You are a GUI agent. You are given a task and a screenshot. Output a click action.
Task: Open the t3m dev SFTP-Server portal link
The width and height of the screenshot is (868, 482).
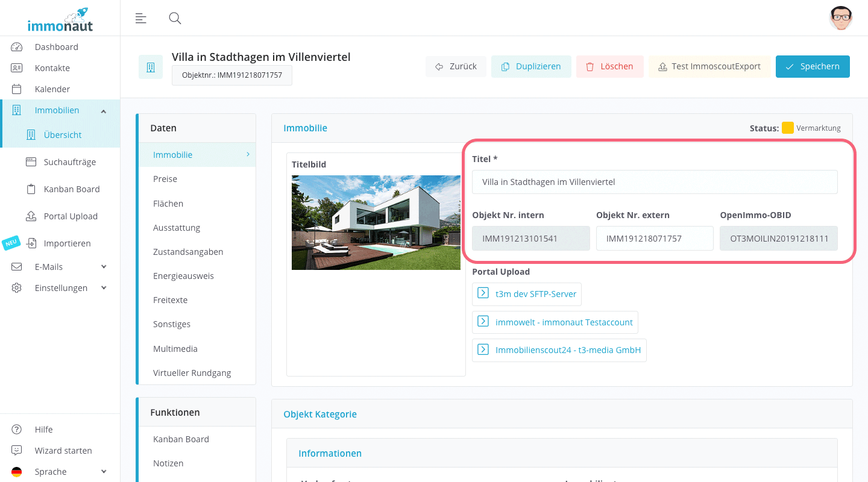tap(526, 294)
